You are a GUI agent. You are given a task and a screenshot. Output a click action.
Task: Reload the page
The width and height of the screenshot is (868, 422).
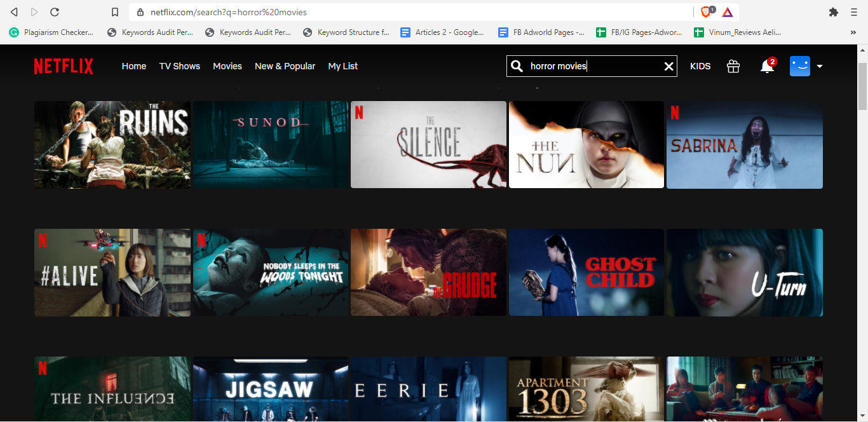(x=55, y=12)
